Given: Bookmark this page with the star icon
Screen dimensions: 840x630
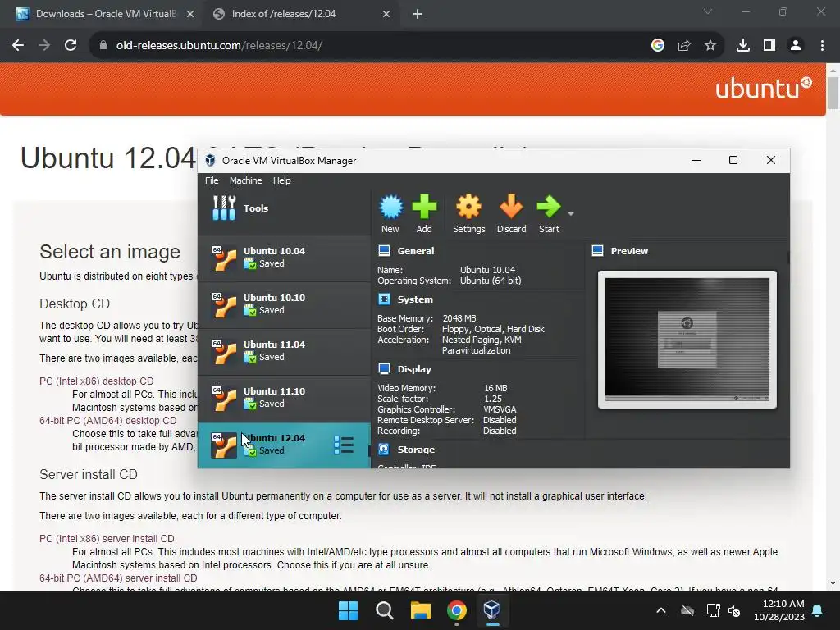Looking at the screenshot, I should (x=710, y=46).
